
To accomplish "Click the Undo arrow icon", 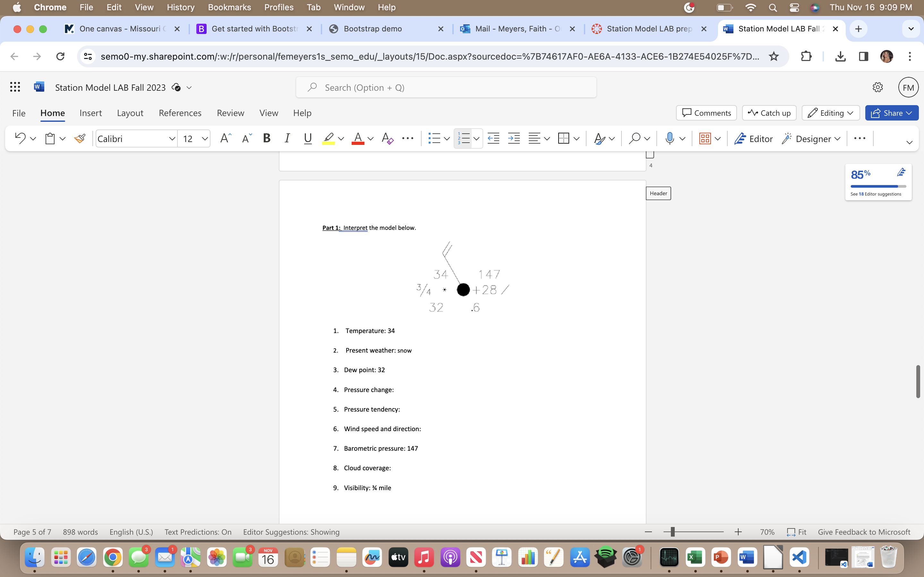I will pyautogui.click(x=20, y=138).
